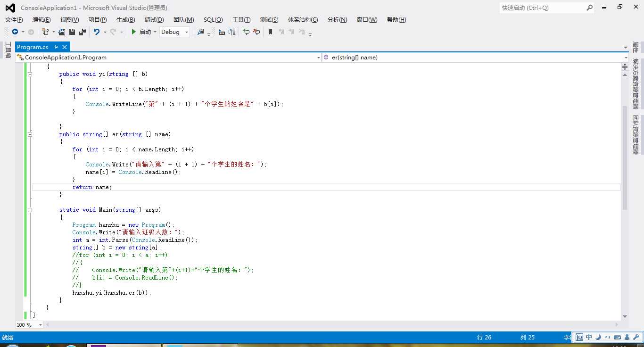This screenshot has height=347, width=644.
Task: Click the pin icon on Program.cs tab
Action: (x=56, y=47)
